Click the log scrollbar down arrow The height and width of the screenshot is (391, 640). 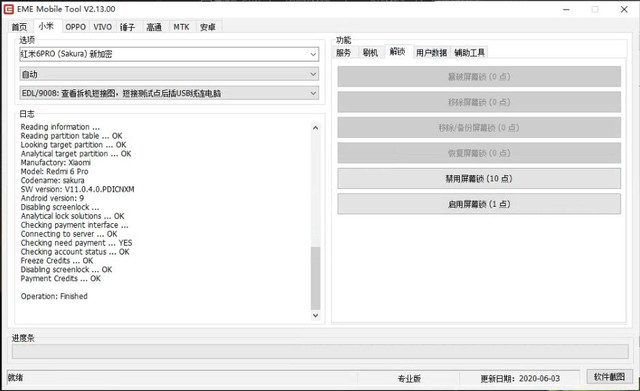[315, 315]
